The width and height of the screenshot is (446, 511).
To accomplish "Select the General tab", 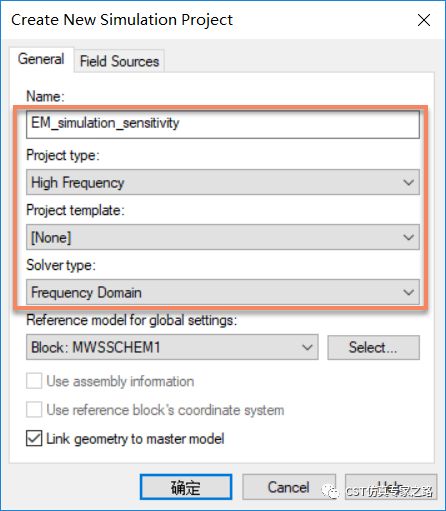I will click(x=41, y=59).
